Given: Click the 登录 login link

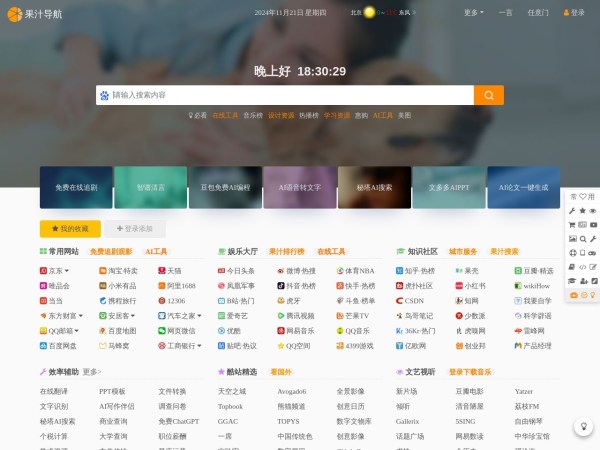Looking at the screenshot, I should tap(573, 13).
